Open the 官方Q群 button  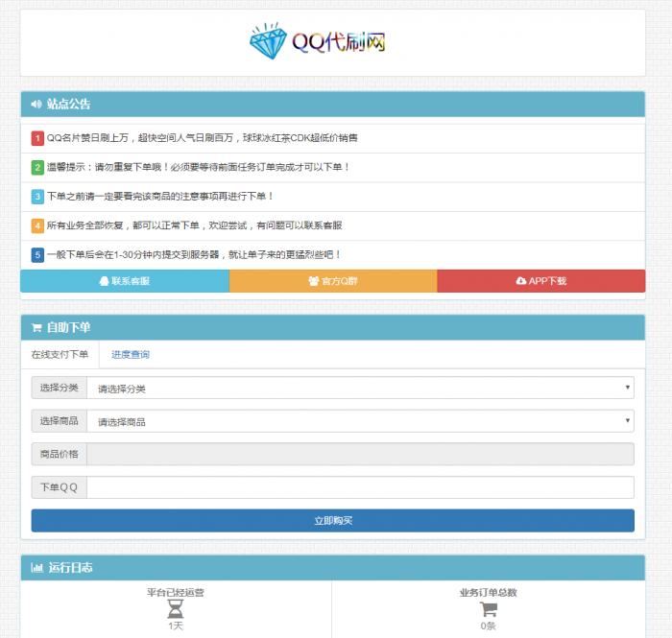pyautogui.click(x=333, y=281)
